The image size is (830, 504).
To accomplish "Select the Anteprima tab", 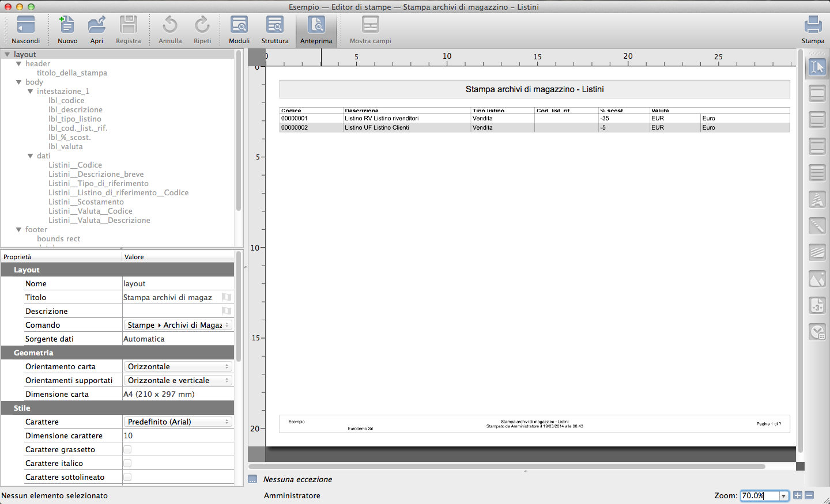I will pyautogui.click(x=316, y=30).
